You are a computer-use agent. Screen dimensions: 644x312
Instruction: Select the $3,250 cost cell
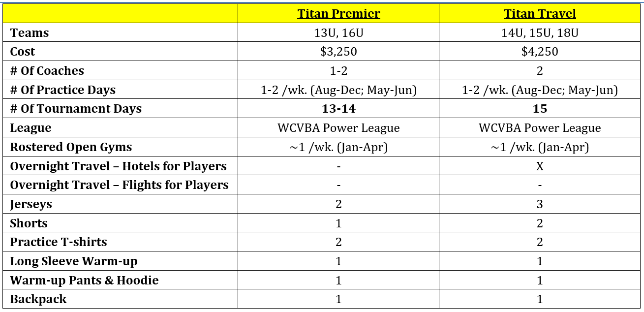click(x=338, y=52)
